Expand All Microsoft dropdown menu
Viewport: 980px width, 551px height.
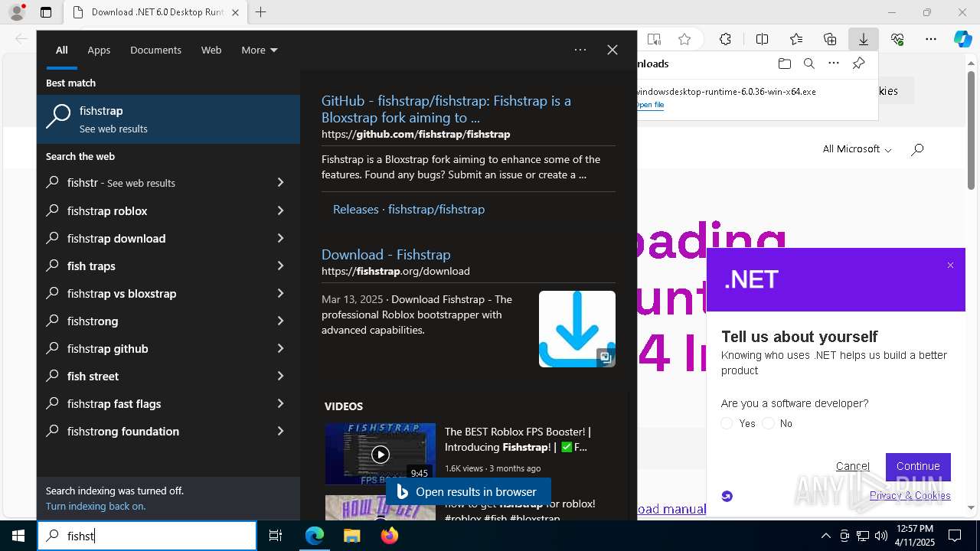[857, 149]
